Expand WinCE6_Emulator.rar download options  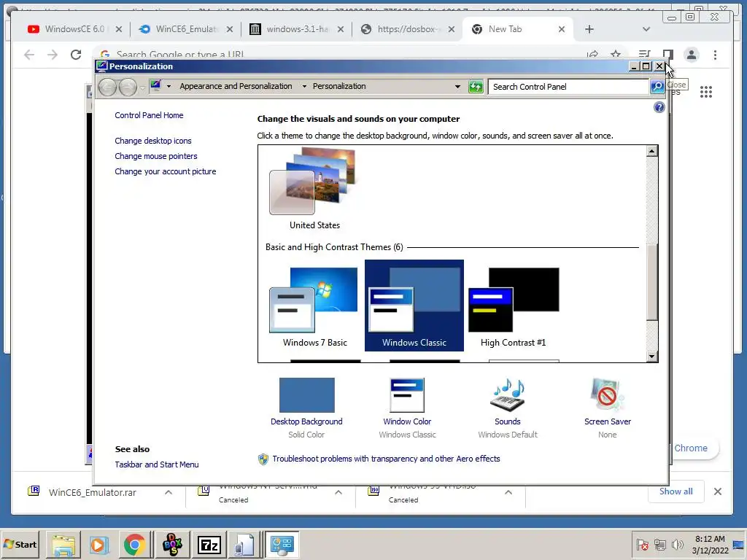[169, 492]
